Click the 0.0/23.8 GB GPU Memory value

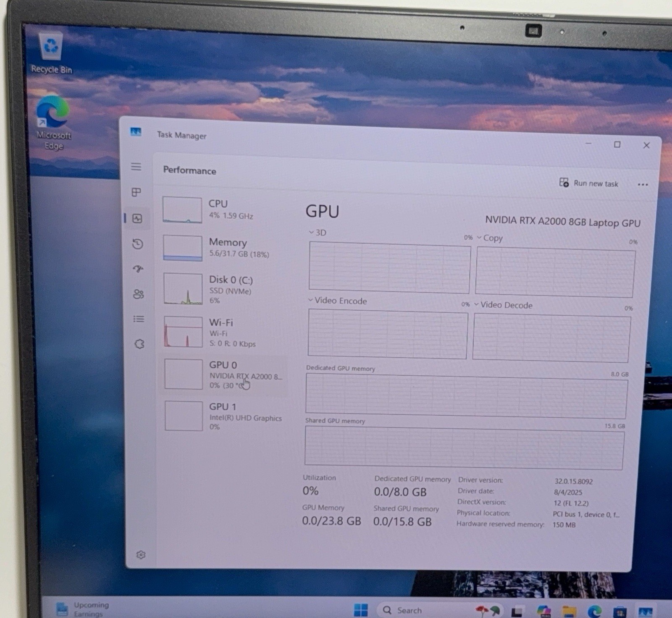tap(331, 521)
